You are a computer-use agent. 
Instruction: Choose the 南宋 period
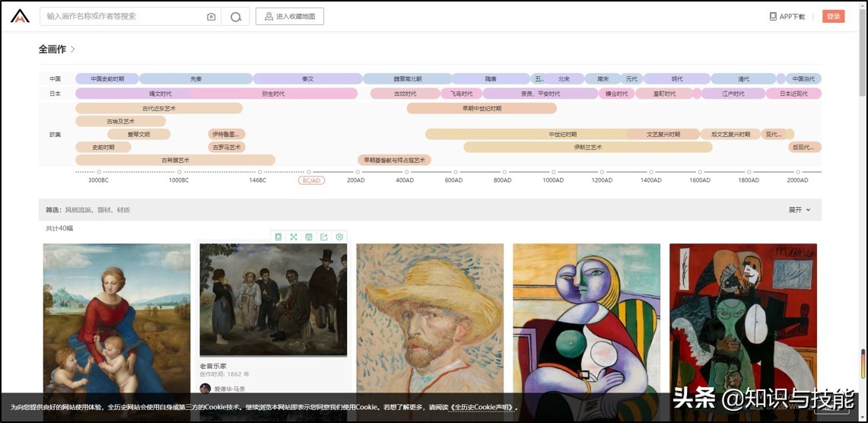click(x=603, y=79)
